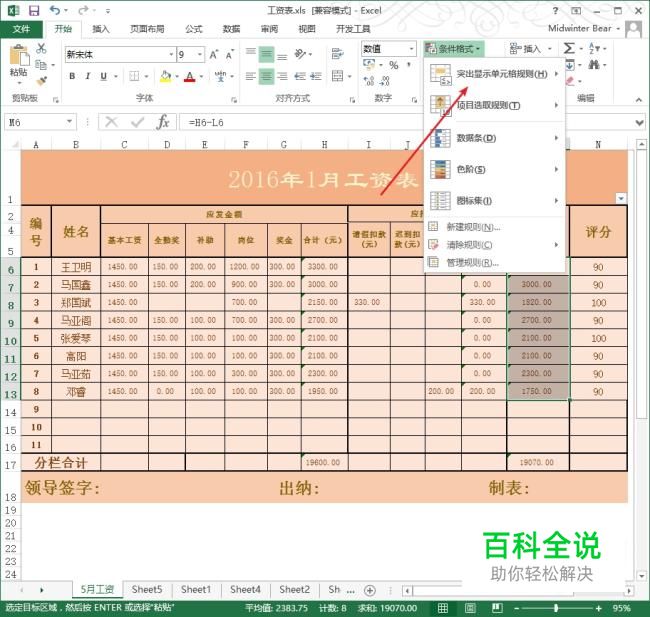Expand the formula bar chevron

639,123
